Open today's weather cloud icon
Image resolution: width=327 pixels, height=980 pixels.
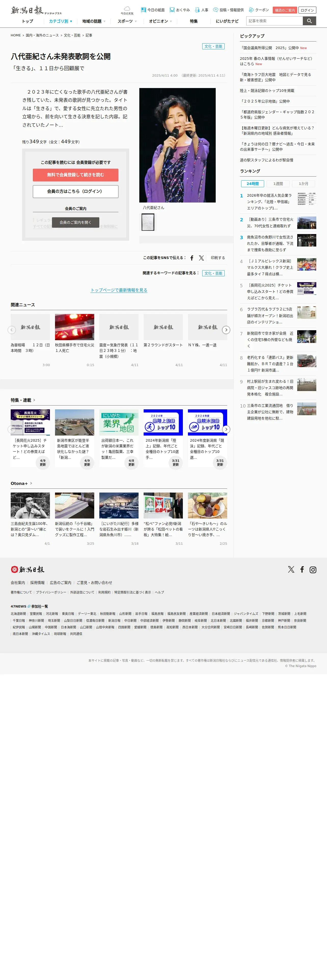[127, 10]
